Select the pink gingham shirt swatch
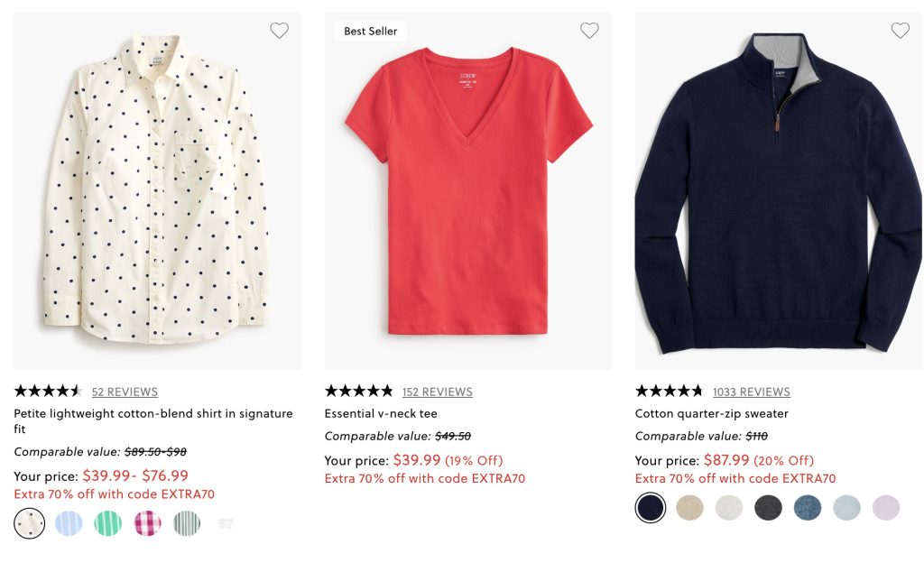The image size is (924, 572). 147,523
